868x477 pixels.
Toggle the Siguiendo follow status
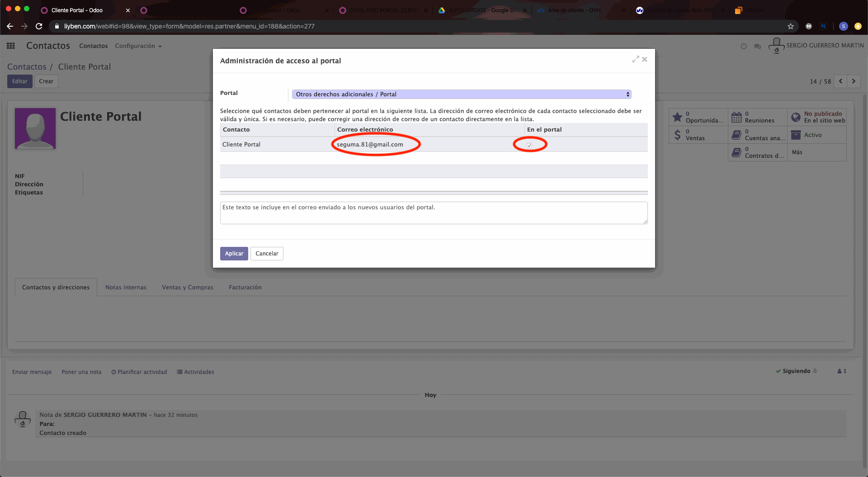(x=796, y=371)
